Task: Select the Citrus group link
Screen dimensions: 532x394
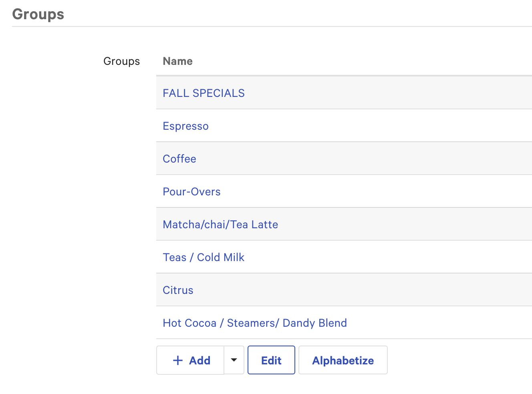Action: tap(178, 290)
